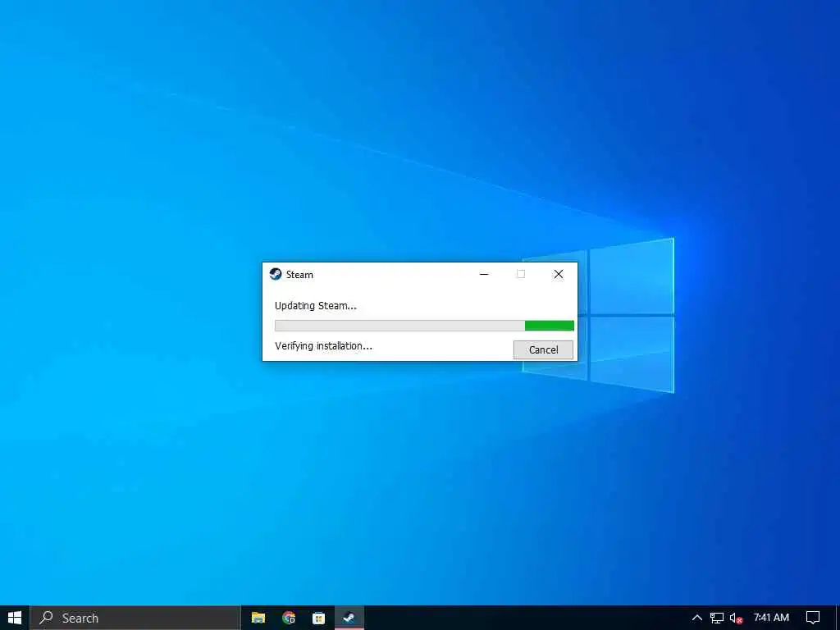Image resolution: width=840 pixels, height=630 pixels.
Task: Open Microsoft Store from the taskbar
Action: [x=319, y=618]
